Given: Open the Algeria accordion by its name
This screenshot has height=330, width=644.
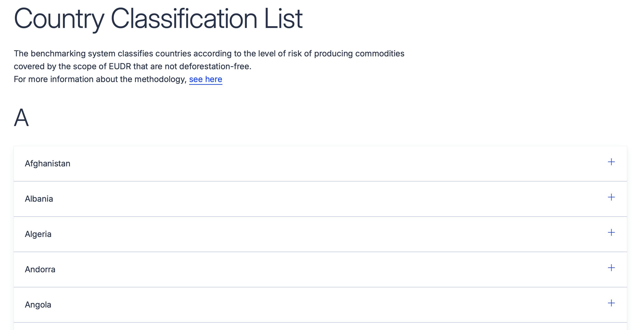Looking at the screenshot, I should click(38, 234).
